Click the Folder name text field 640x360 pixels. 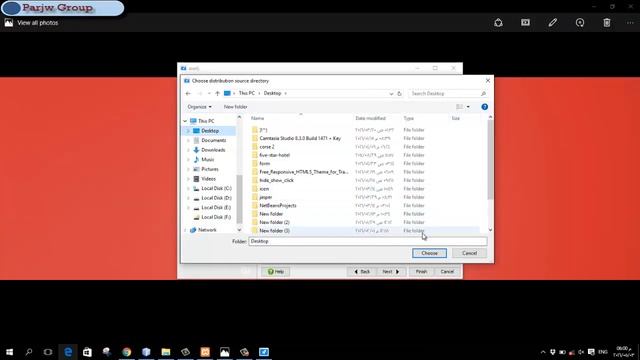[x=368, y=242]
